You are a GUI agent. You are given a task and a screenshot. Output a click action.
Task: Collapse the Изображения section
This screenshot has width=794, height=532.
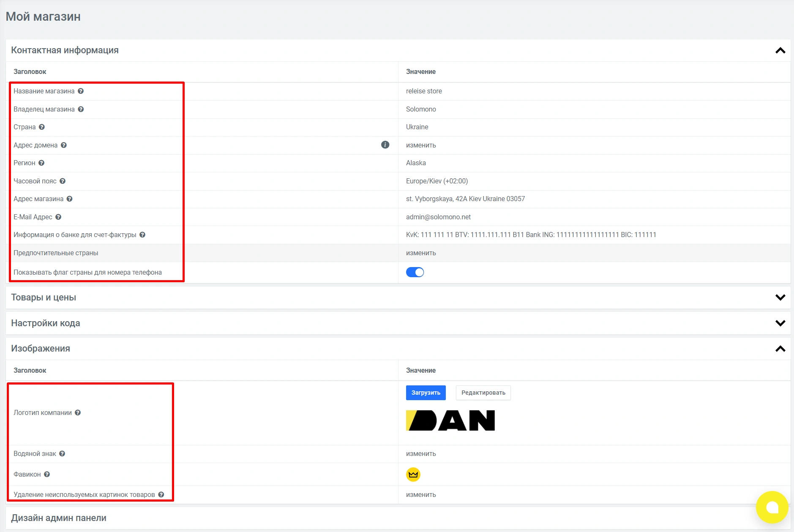[780, 349]
